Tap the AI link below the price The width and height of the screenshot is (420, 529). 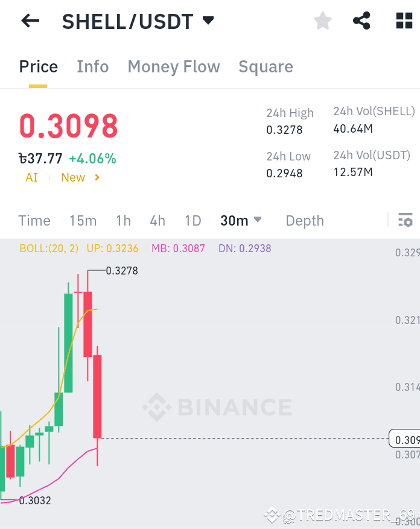(x=31, y=177)
